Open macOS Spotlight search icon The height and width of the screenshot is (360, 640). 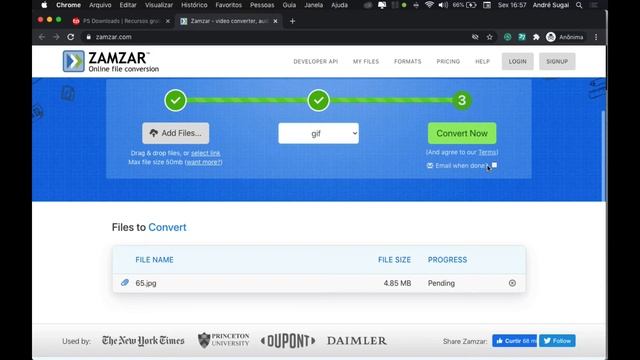(x=579, y=5)
